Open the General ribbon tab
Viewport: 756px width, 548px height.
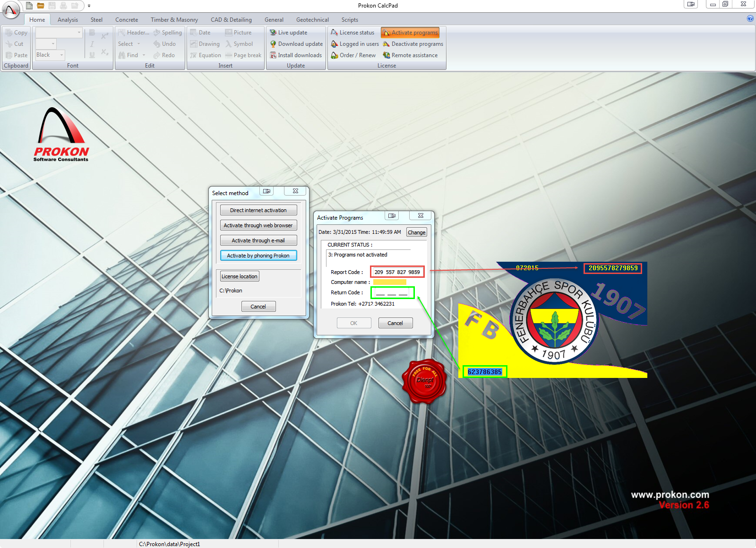pyautogui.click(x=274, y=20)
